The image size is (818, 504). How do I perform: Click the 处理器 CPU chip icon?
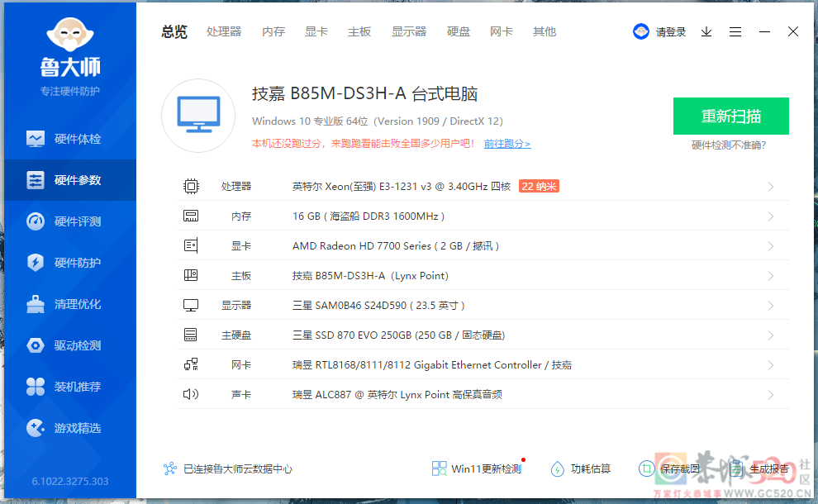(x=191, y=186)
